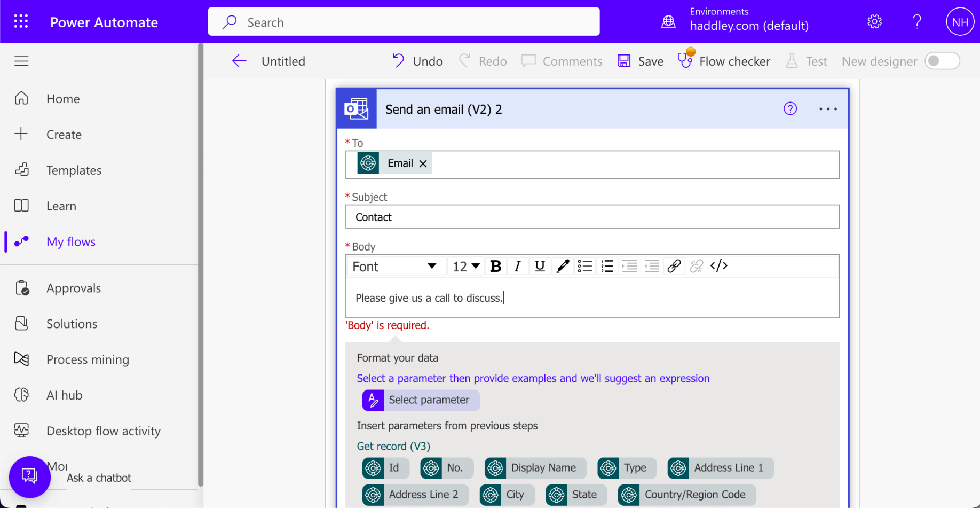
Task: Switch to HTML code view
Action: pos(719,266)
